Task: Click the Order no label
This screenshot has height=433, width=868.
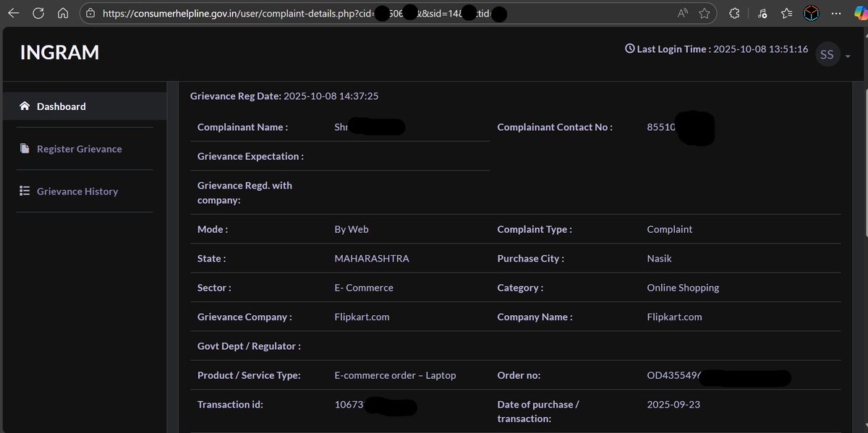Action: 519,375
